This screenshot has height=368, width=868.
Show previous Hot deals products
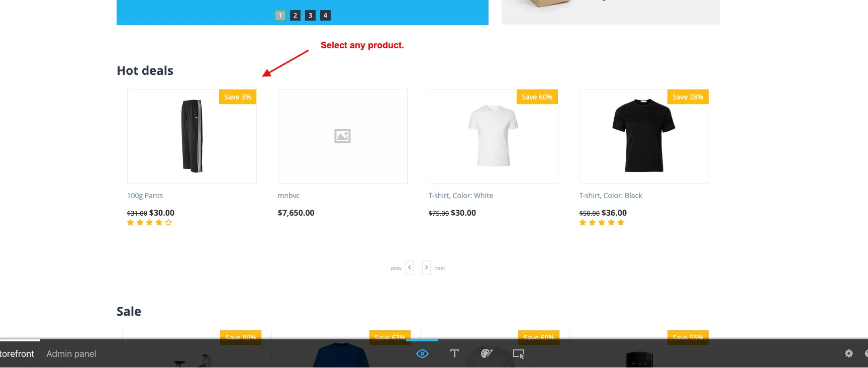point(410,267)
